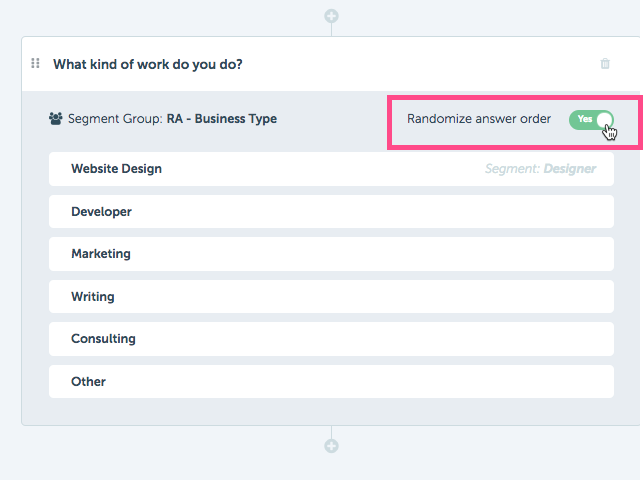Viewport: 644px width, 480px height.
Task: Click the plus icon below the question card
Action: coord(331,446)
